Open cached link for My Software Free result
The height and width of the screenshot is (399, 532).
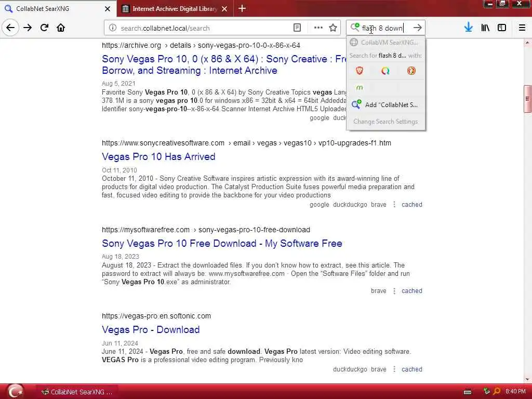click(x=412, y=291)
